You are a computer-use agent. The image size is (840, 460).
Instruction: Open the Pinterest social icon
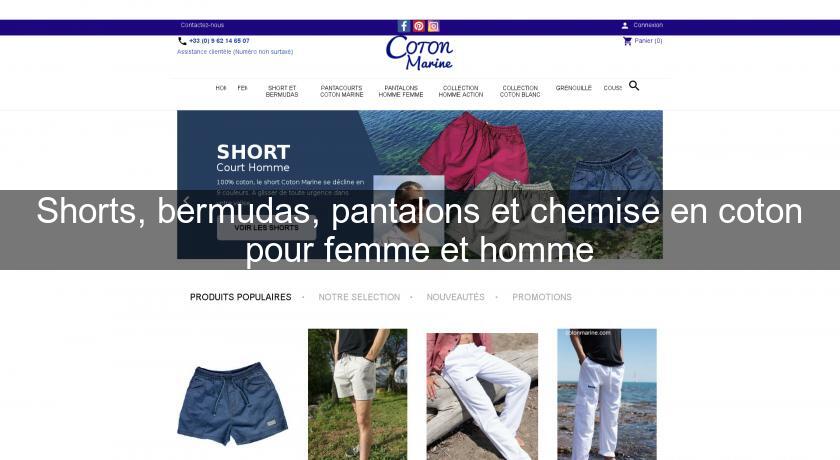[419, 26]
